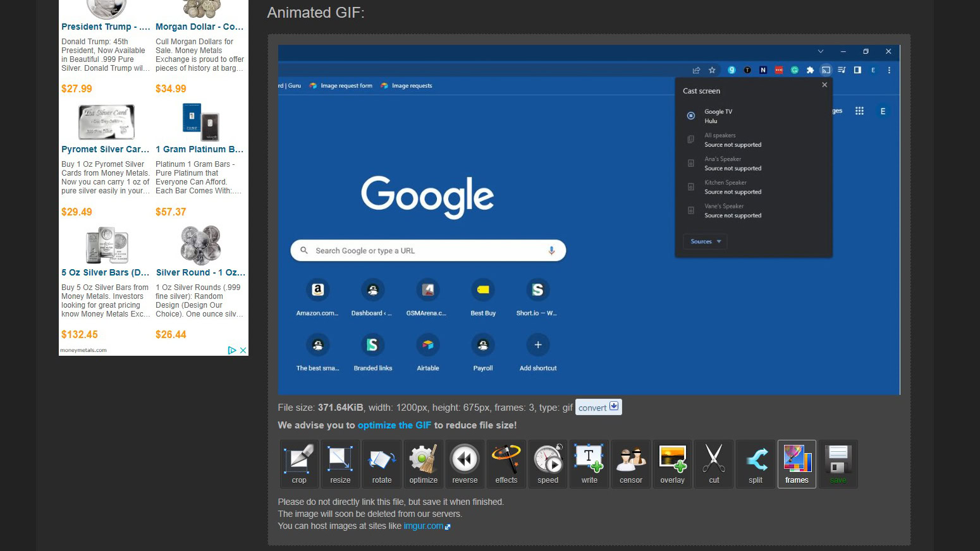Choose the rotate tool
Screen dimensions: 980x551
(x=382, y=464)
